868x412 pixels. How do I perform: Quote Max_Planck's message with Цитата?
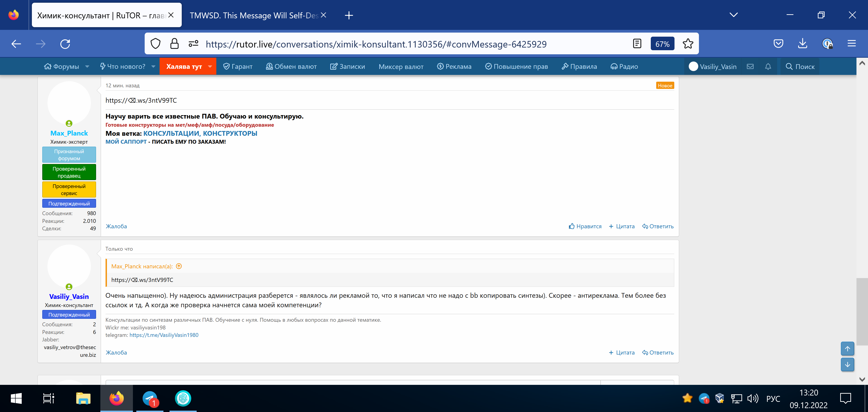pyautogui.click(x=622, y=226)
